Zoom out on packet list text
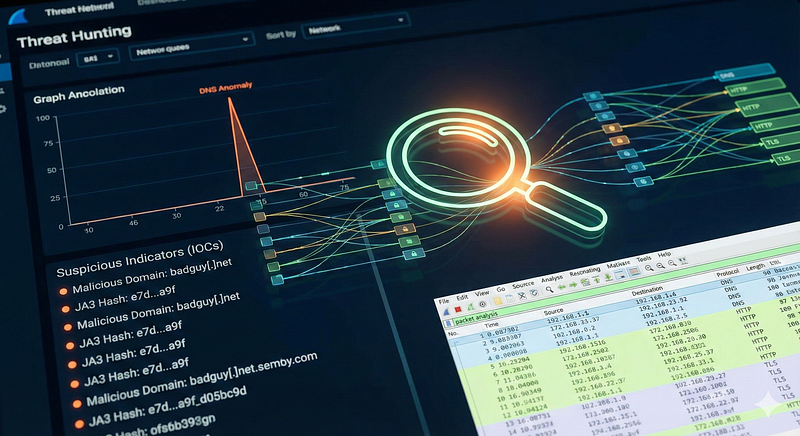The image size is (800, 436). [661, 266]
